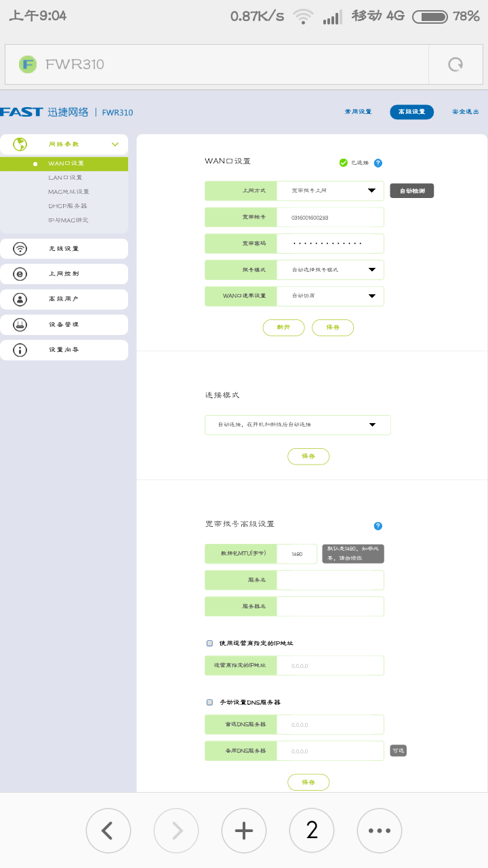Open 上网控制 menu item
The image size is (488, 868).
click(x=64, y=274)
